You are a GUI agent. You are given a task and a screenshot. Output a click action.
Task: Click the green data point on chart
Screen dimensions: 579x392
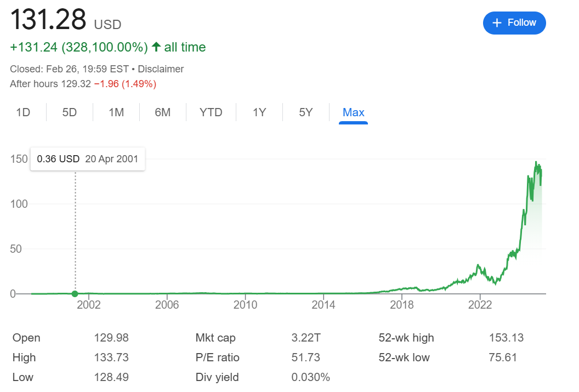pyautogui.click(x=75, y=294)
